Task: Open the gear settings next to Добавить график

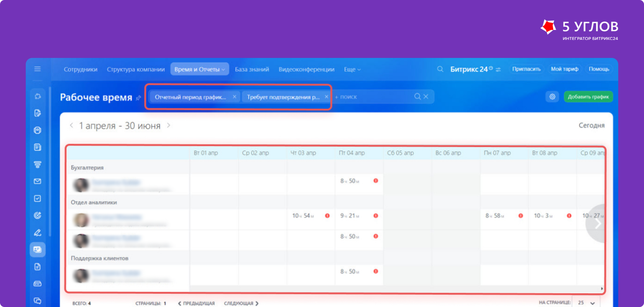Action: pyautogui.click(x=552, y=97)
